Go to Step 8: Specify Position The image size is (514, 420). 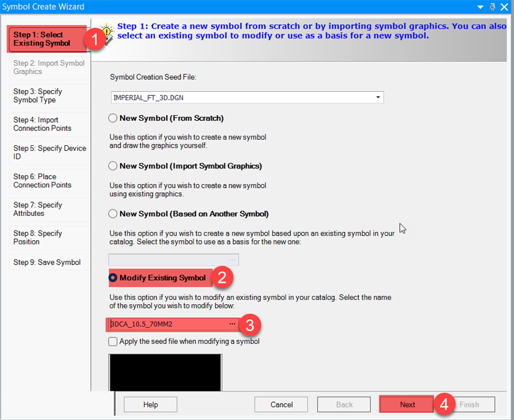tap(49, 238)
